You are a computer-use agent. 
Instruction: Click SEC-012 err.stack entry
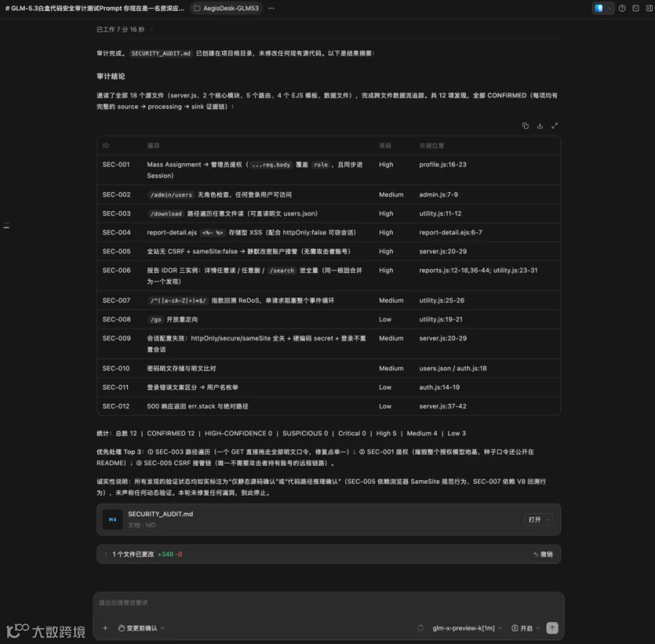pyautogui.click(x=197, y=406)
